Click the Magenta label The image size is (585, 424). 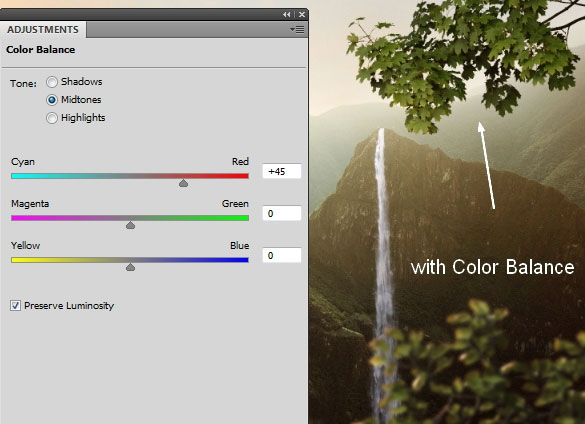point(30,204)
